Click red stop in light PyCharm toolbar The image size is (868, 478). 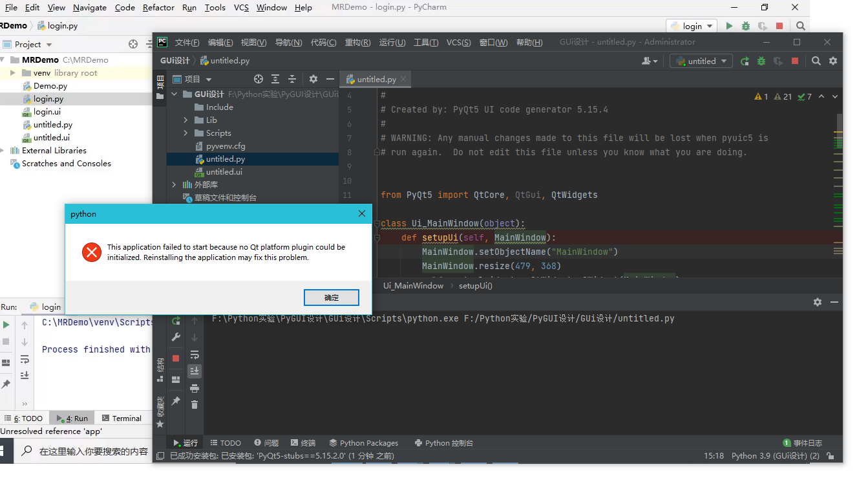[x=779, y=26]
